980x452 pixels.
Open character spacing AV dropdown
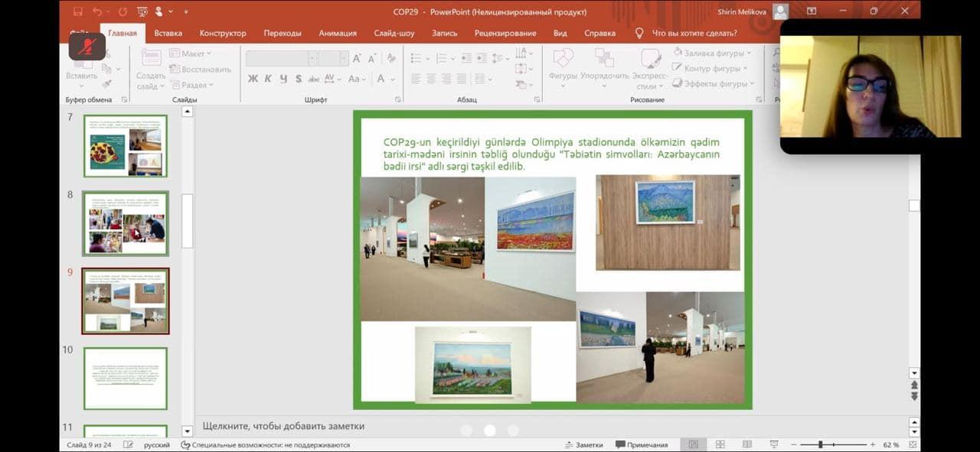tap(333, 79)
